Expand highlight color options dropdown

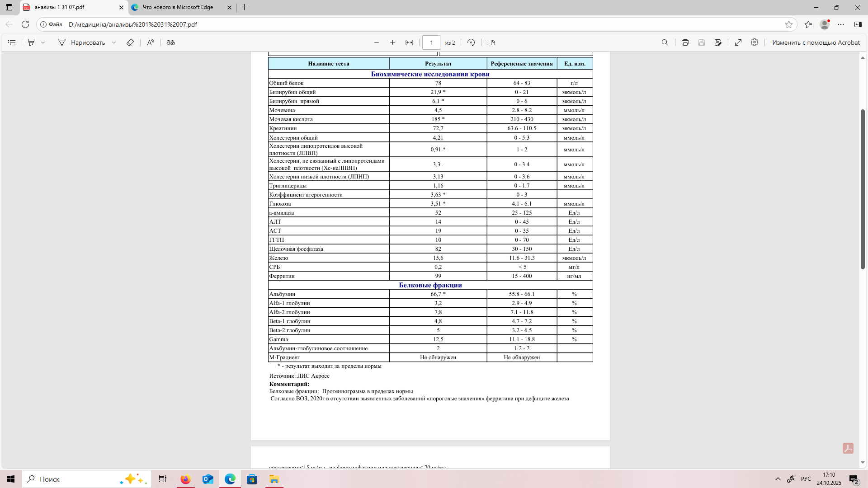click(x=43, y=42)
